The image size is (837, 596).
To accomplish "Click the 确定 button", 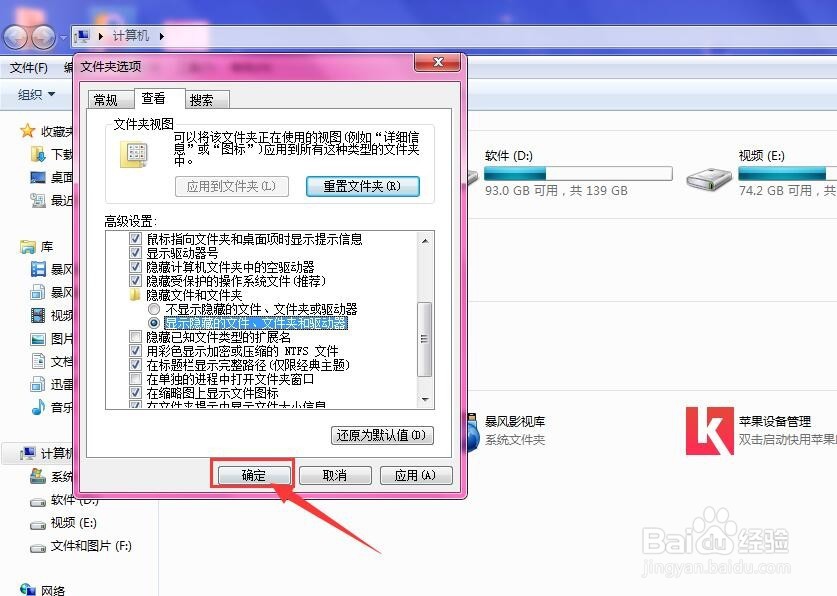I will [254, 475].
